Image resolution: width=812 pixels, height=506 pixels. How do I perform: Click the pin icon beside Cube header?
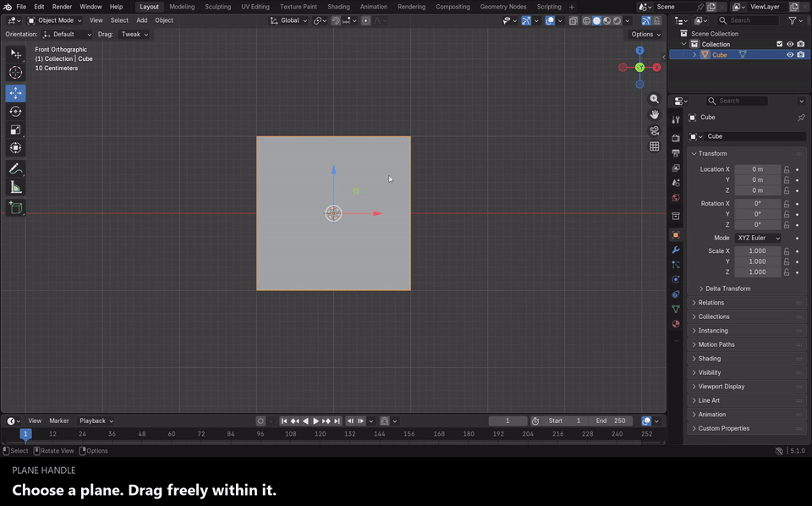tap(801, 118)
